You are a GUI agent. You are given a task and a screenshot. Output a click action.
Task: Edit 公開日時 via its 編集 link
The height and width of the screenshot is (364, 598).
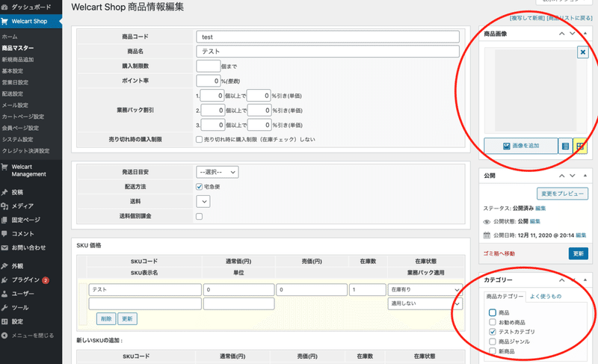581,235
